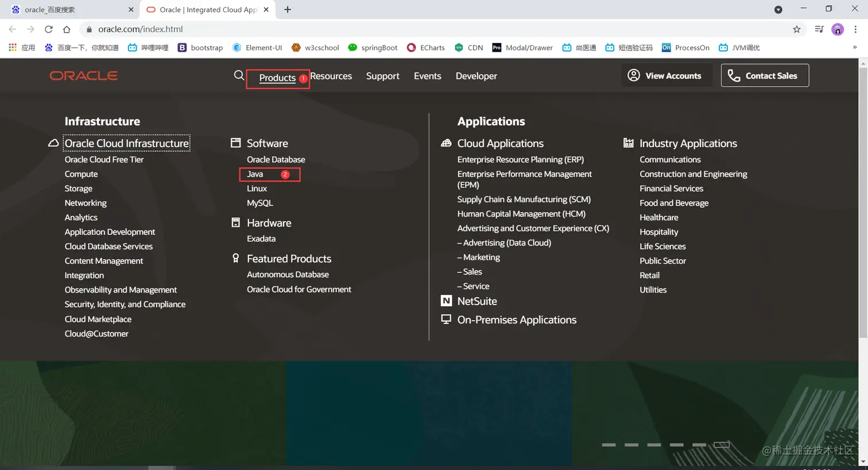
Task: Open the Exadata link under Hardware
Action: pyautogui.click(x=261, y=238)
